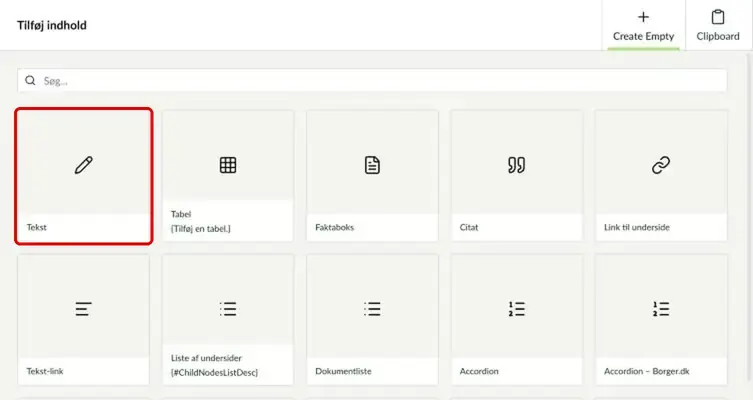The image size is (753, 400).
Task: Click the Tekst-link label
Action: click(45, 371)
